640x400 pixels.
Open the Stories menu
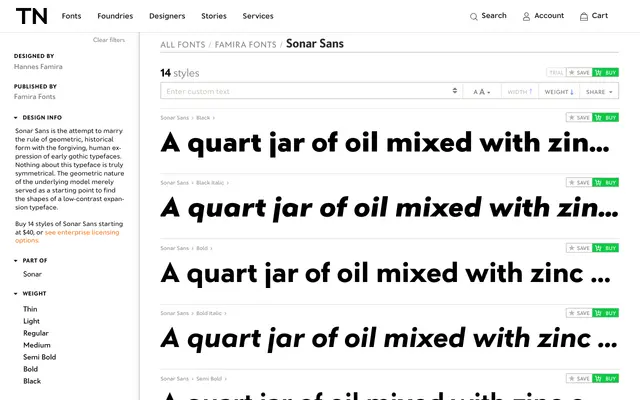214,16
